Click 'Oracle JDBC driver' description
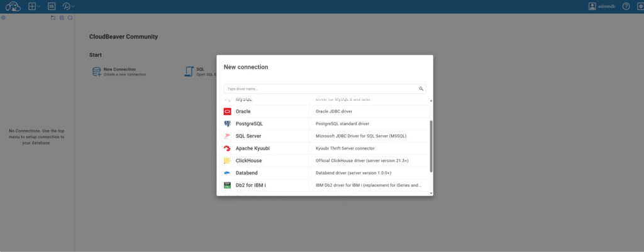This screenshot has height=252, width=644. [334, 111]
